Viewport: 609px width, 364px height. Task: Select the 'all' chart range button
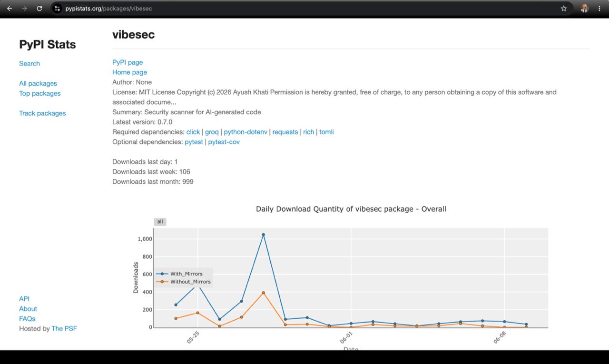pos(160,222)
